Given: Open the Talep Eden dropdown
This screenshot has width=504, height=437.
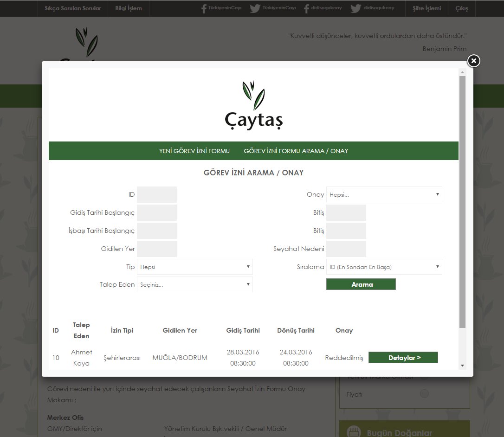Looking at the screenshot, I should coord(195,284).
